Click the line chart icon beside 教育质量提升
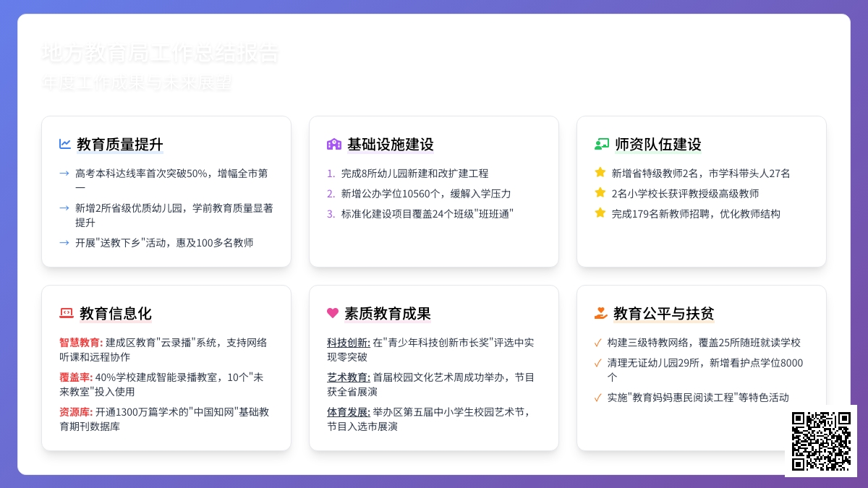Viewport: 868px width, 488px height. 65,144
